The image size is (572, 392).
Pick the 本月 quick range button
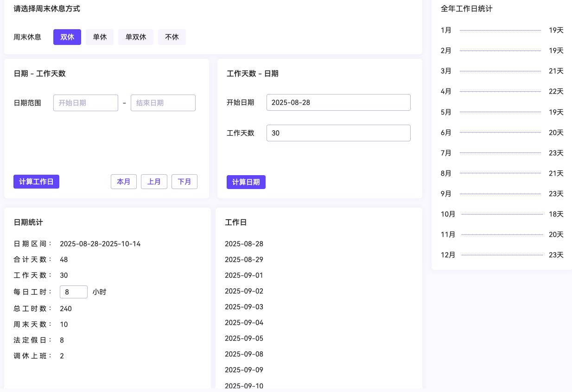pyautogui.click(x=124, y=182)
